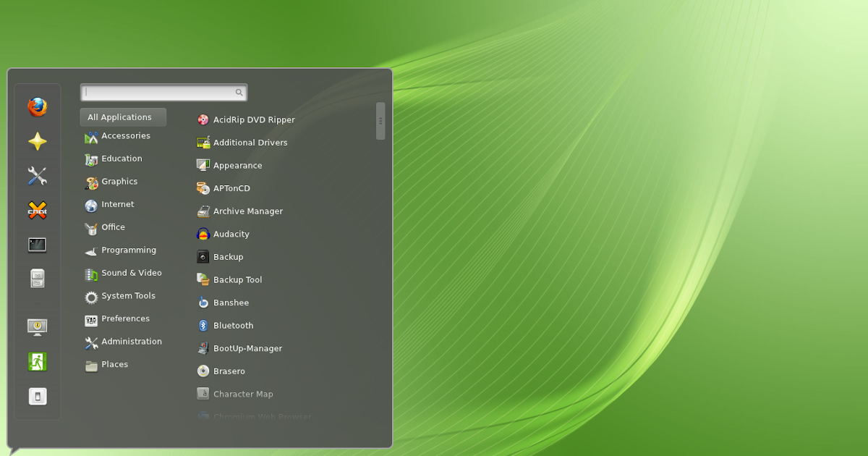Open XChat from the favorites sidebar

(x=38, y=211)
